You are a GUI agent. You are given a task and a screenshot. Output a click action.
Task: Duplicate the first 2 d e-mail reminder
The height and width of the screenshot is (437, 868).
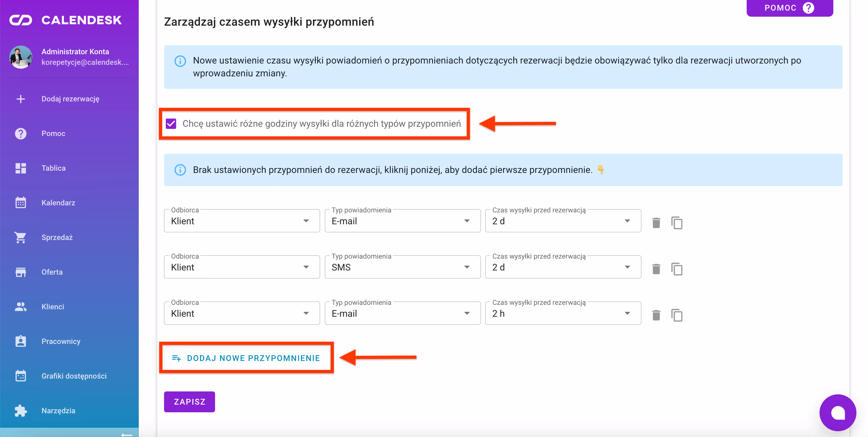click(x=677, y=223)
